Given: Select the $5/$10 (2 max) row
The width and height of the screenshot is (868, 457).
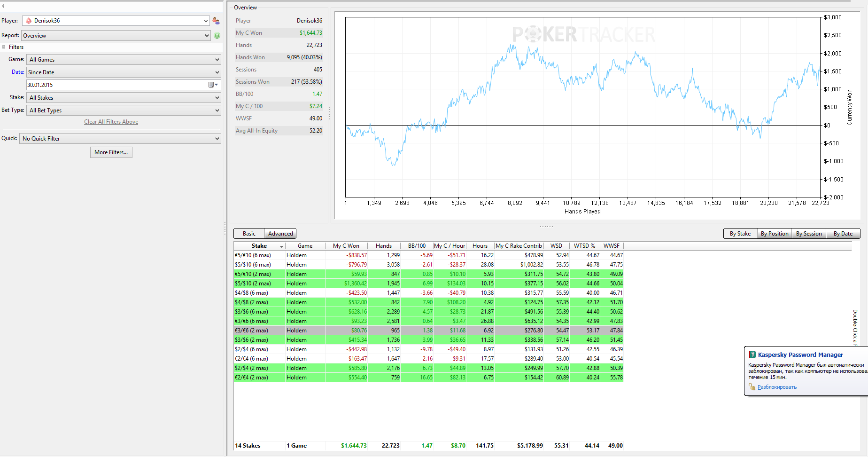Looking at the screenshot, I should pos(428,284).
